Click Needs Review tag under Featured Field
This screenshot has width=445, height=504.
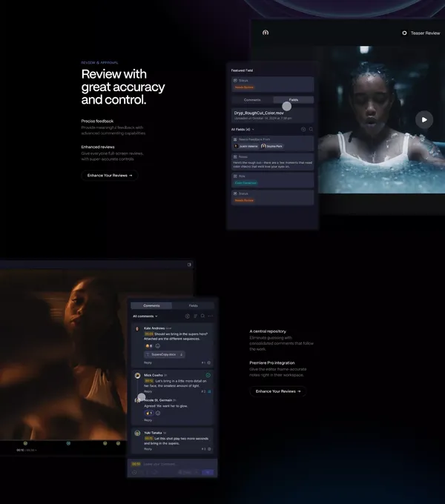[244, 87]
